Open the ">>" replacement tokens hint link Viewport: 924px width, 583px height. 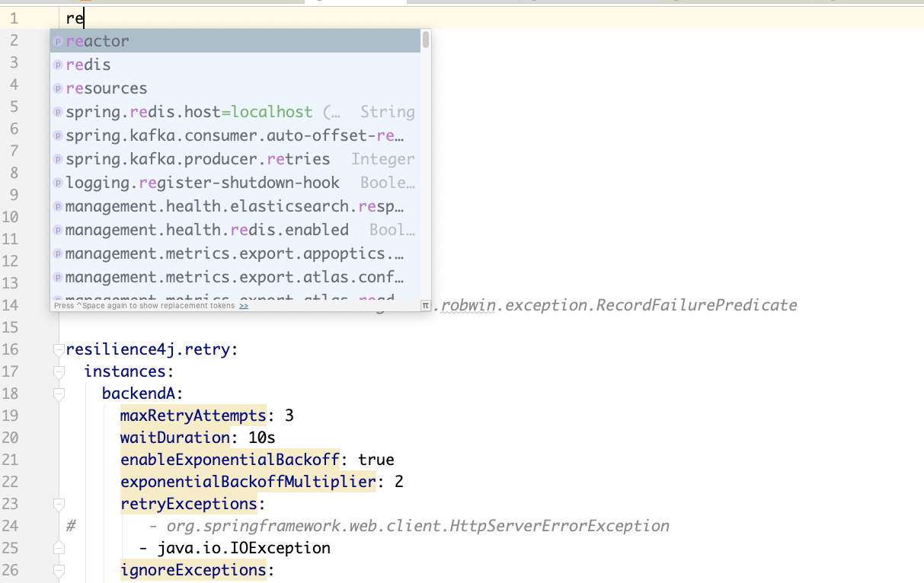[244, 304]
